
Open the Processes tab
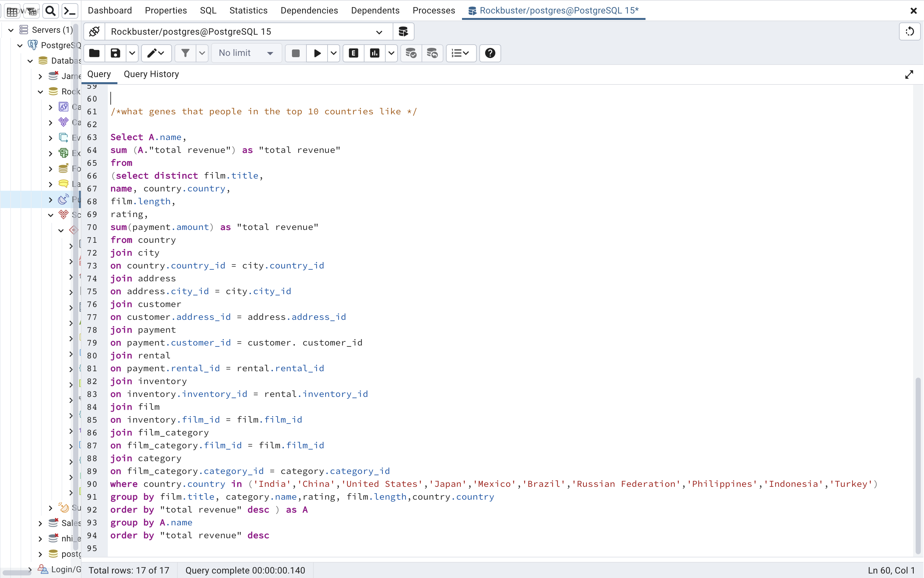(434, 10)
